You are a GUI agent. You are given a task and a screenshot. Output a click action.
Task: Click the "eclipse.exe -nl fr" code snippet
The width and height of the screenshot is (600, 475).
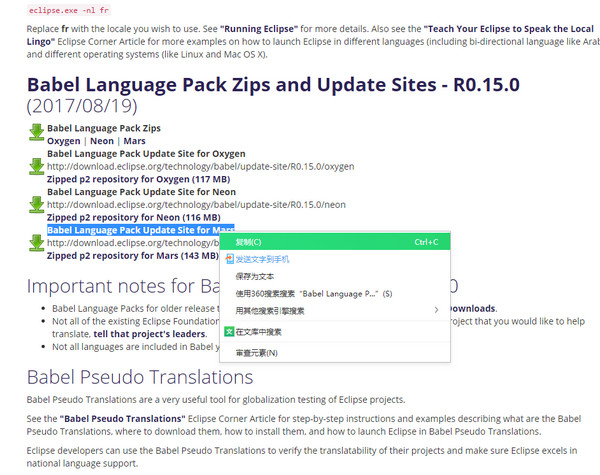[x=68, y=10]
